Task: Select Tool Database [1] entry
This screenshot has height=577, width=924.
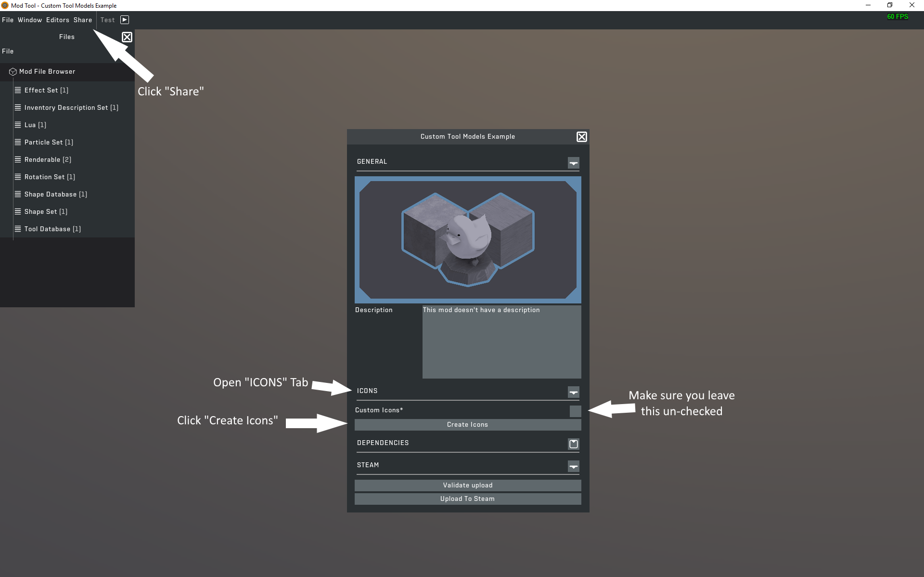Action: point(52,229)
